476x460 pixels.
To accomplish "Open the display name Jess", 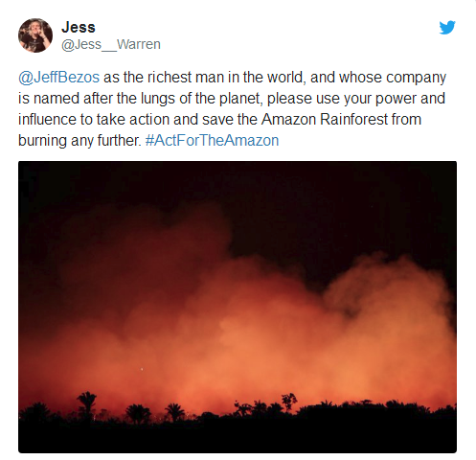I will (79, 27).
